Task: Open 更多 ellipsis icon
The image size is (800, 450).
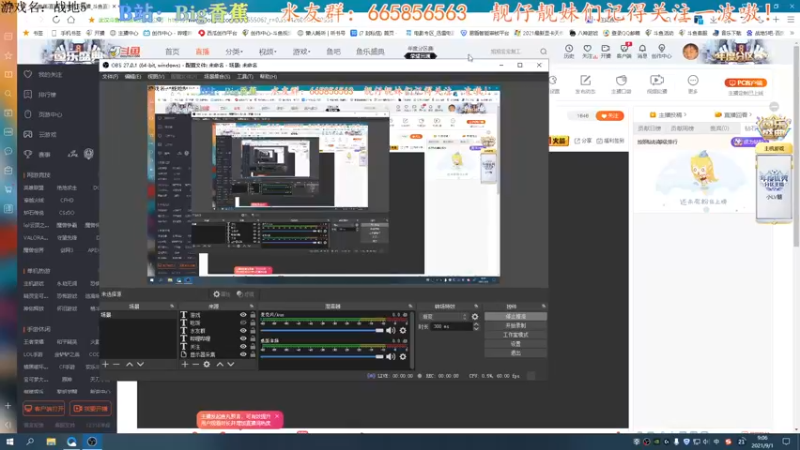Action: [x=692, y=84]
